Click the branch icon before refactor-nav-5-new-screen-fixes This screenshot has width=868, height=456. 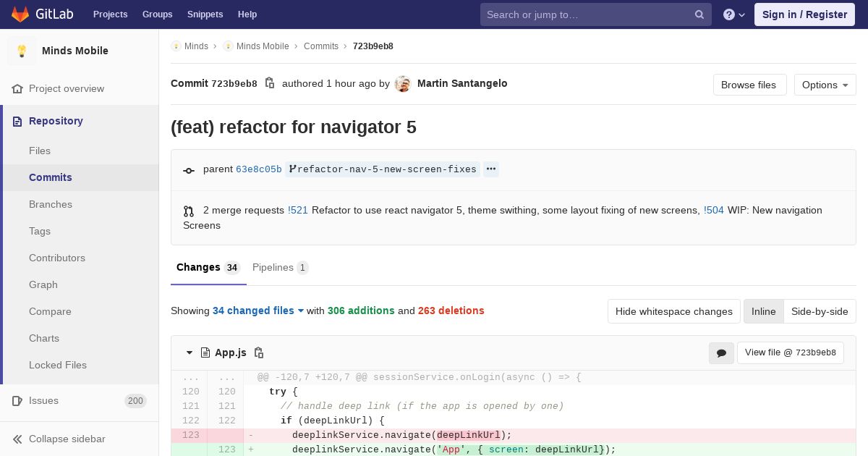tap(292, 169)
